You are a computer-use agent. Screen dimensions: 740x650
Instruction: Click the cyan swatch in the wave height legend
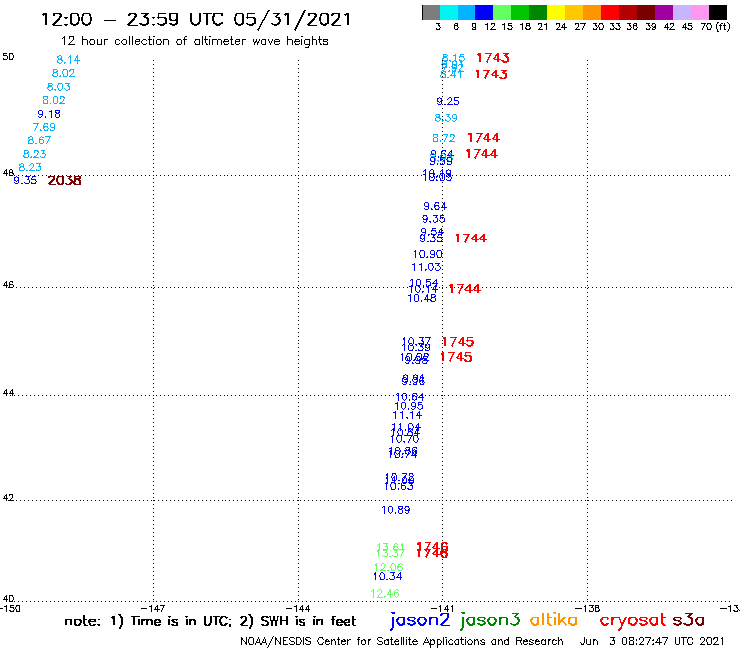[x=449, y=12]
